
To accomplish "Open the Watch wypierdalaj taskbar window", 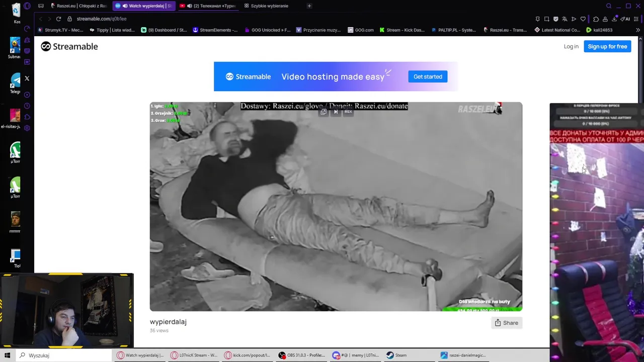I will point(140,355).
